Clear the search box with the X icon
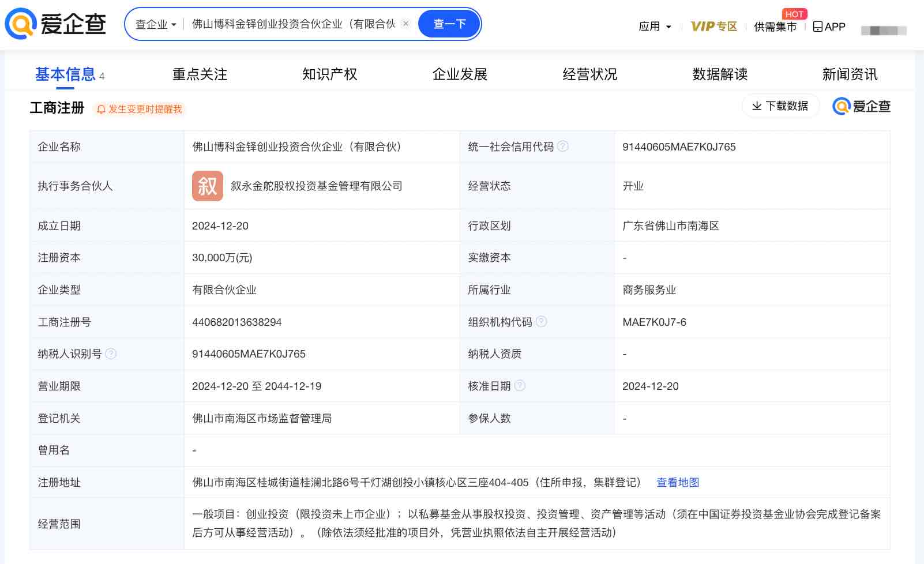 (x=405, y=24)
